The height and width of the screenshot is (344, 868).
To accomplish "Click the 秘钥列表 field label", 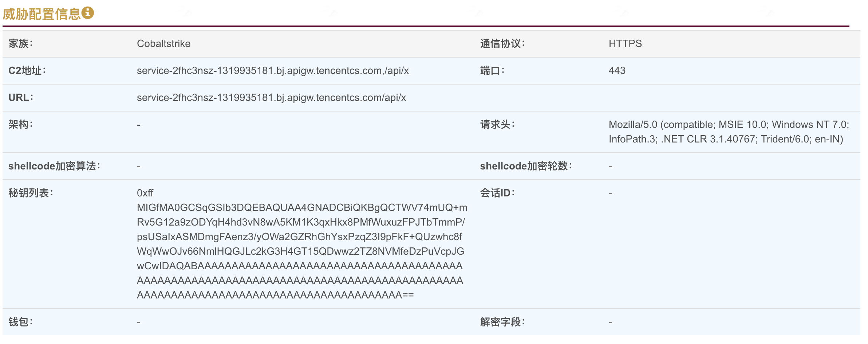I will tap(31, 193).
